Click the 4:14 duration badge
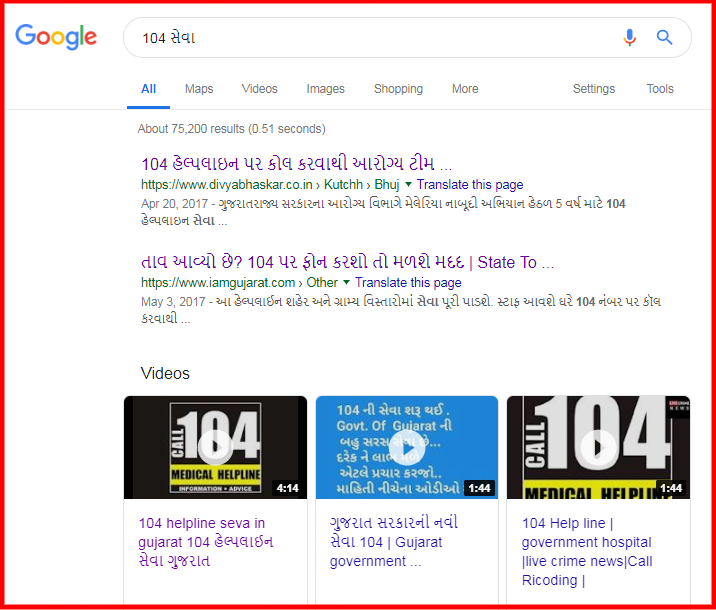This screenshot has height=610, width=716. [288, 488]
